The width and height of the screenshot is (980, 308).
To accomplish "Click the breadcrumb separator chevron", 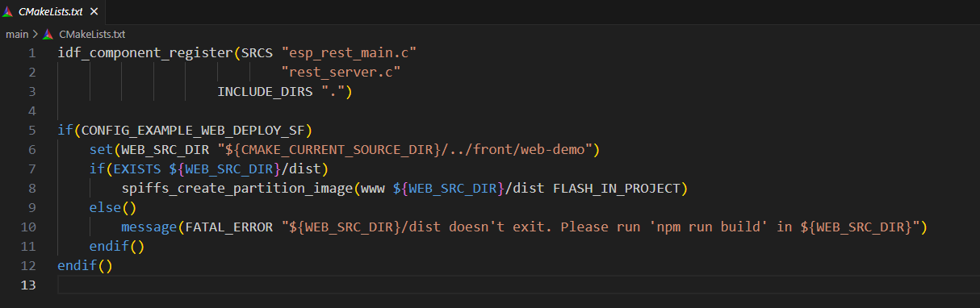I will (36, 34).
